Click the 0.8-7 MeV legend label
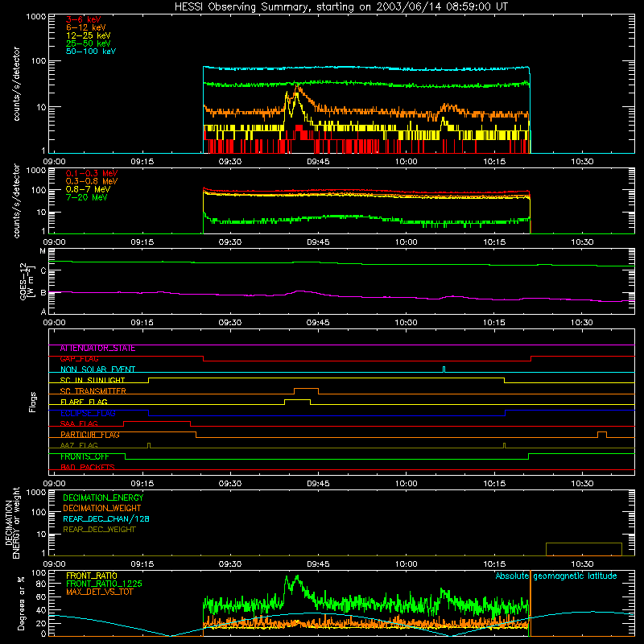Screen dimensions: 644x644 click(x=88, y=189)
